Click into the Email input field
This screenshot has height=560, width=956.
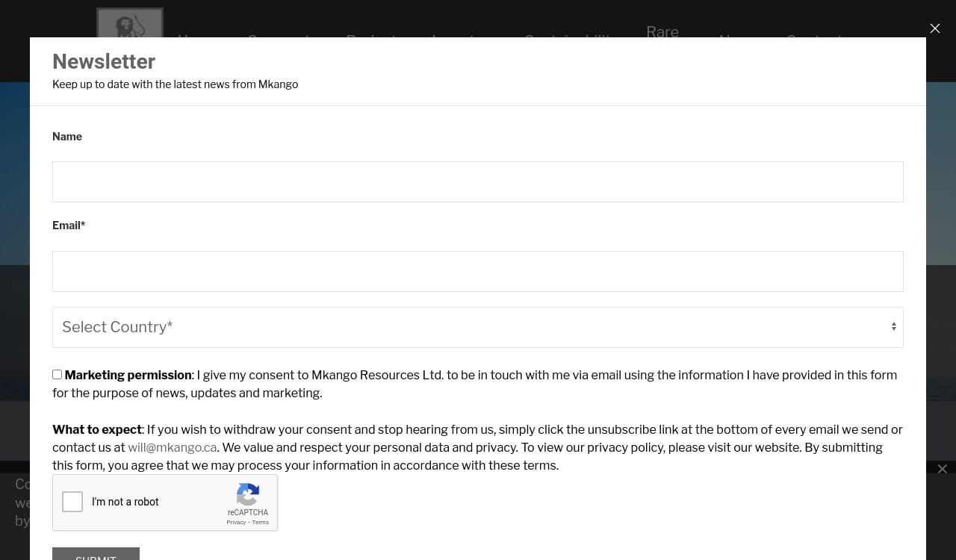point(477,272)
